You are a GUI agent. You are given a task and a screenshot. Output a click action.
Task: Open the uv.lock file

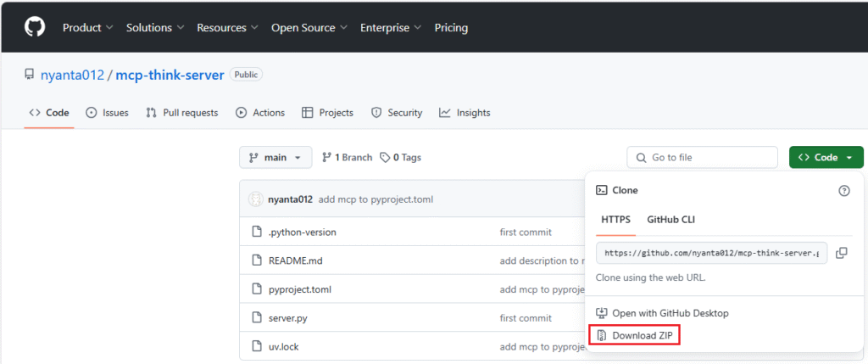click(x=283, y=347)
